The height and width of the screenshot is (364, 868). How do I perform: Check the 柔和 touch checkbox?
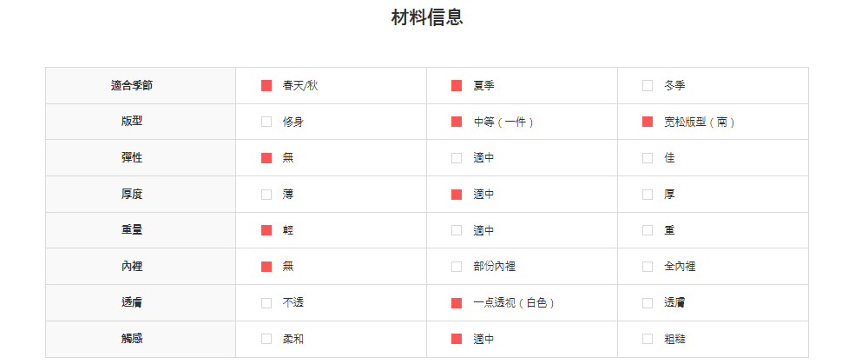coord(266,339)
